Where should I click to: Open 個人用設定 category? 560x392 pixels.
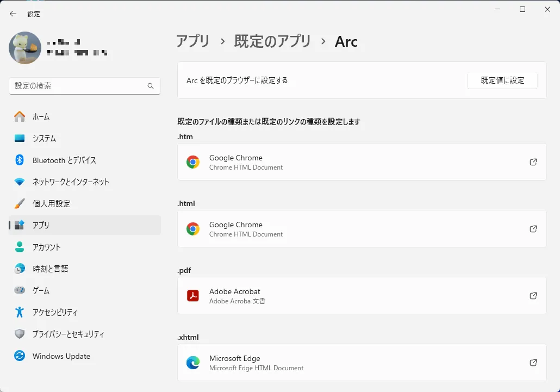[x=85, y=203]
